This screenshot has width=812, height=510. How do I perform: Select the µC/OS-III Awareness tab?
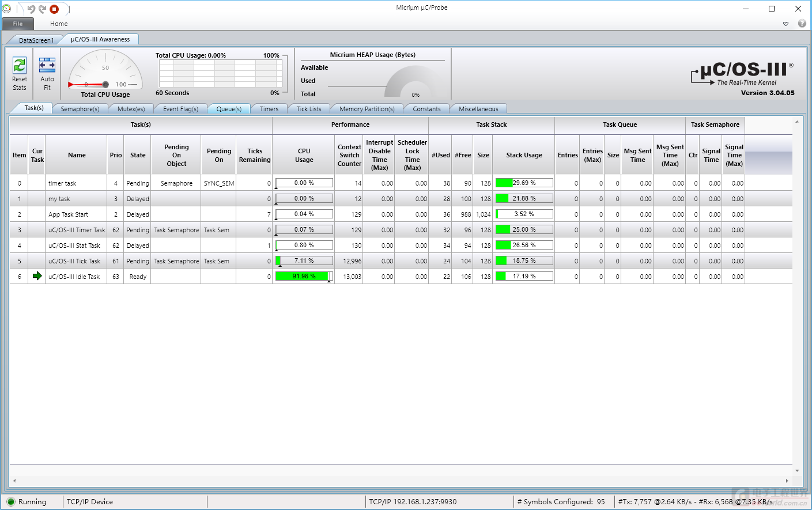click(100, 39)
